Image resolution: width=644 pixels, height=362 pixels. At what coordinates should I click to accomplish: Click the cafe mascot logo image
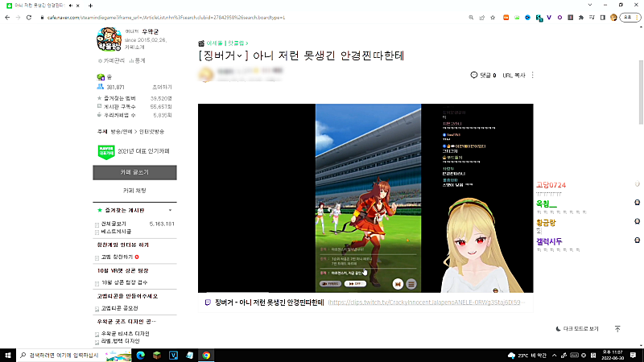109,39
